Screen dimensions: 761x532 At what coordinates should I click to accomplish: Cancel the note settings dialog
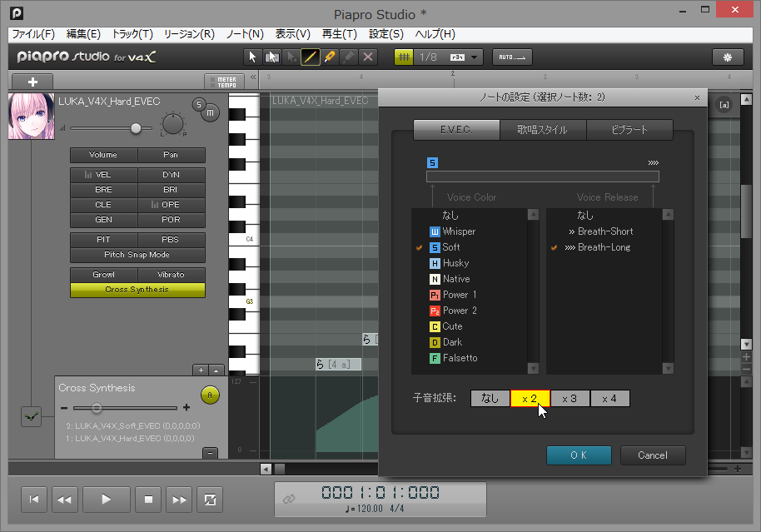(x=653, y=455)
